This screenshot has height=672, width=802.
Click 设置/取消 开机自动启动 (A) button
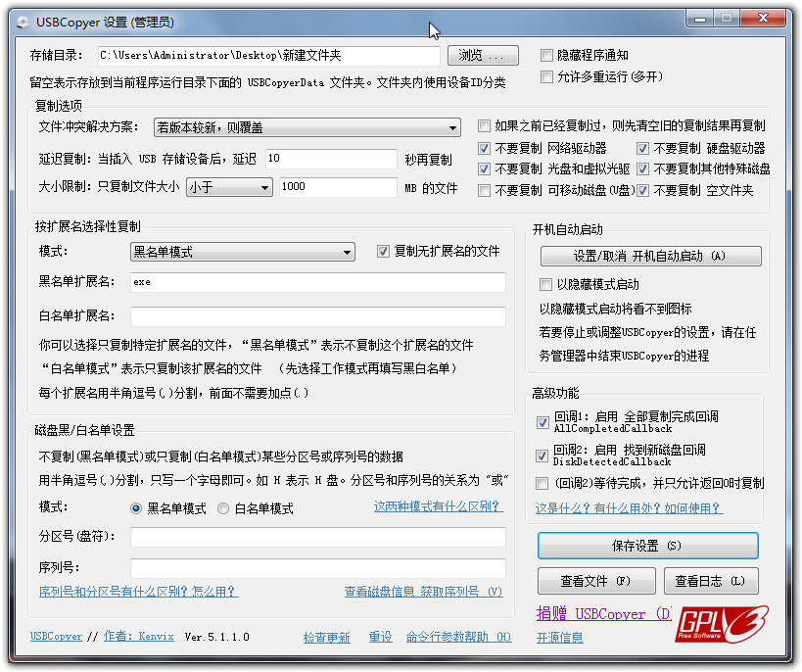click(x=650, y=256)
